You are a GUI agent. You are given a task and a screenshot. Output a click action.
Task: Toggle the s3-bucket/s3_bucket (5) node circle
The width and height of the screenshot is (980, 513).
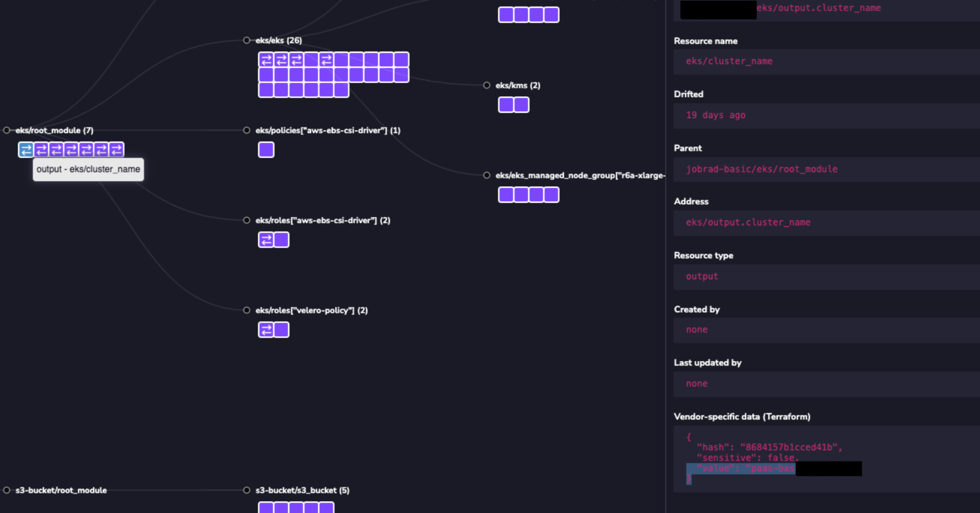pyautogui.click(x=246, y=490)
